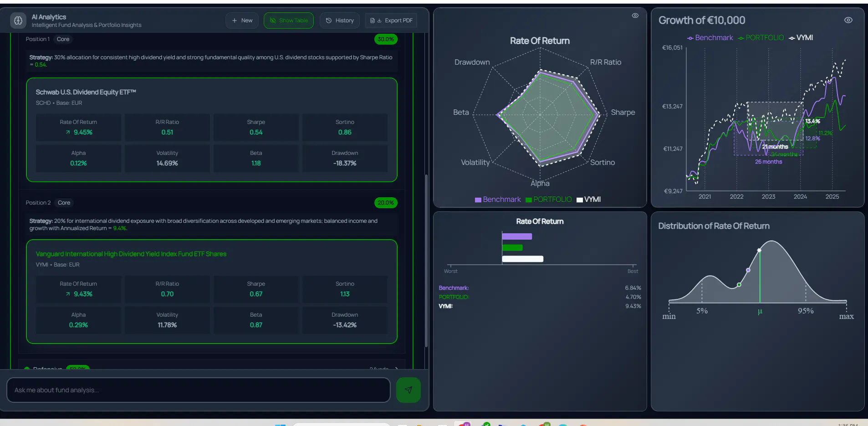Screen dimensions: 868x426
Task: Click the green Portfolio marker on distribution curve
Action: [739, 285]
